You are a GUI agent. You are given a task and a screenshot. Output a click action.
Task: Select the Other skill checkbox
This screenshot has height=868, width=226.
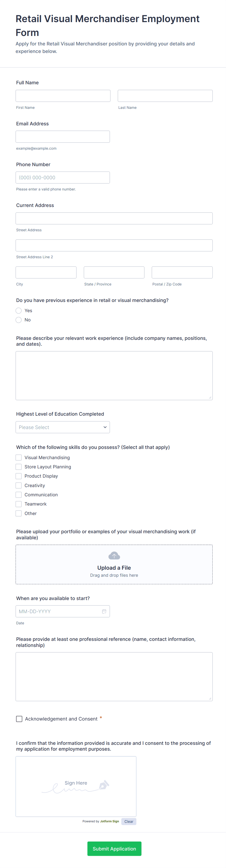[x=18, y=513]
